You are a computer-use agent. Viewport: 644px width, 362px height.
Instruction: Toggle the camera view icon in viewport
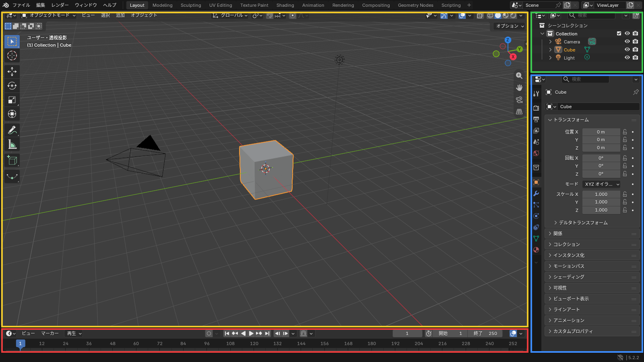tap(519, 100)
